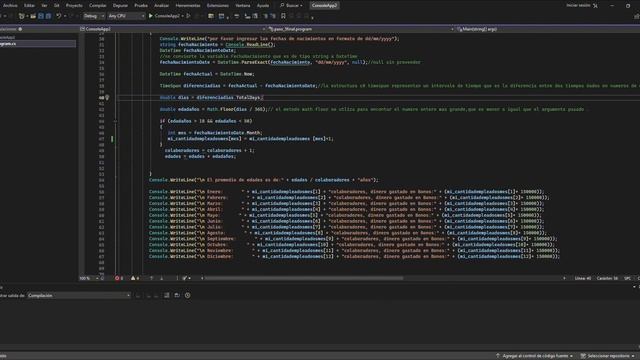
Task: Click the Undo icon
Action: pyautogui.click(x=59, y=16)
